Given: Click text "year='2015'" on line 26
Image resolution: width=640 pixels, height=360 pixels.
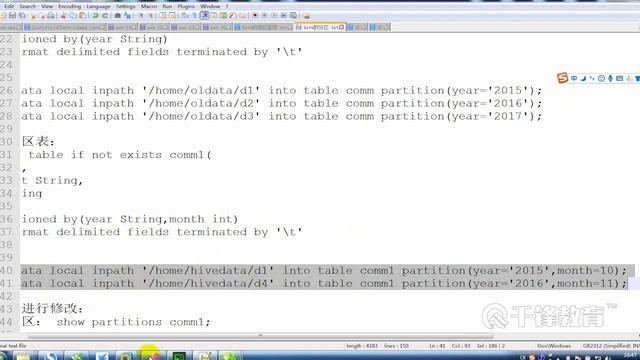Looking at the screenshot, I should (490, 91).
